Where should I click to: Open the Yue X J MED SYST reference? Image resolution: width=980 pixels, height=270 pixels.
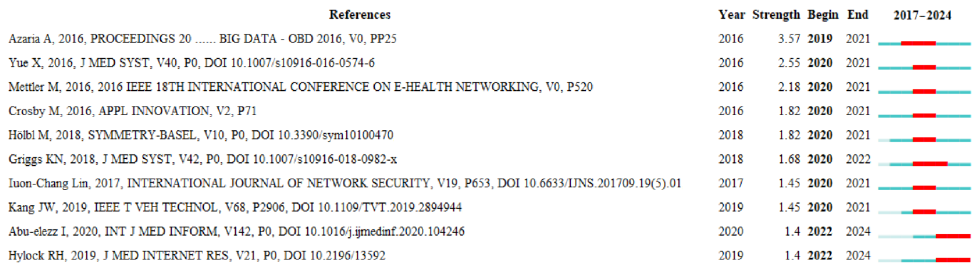pyautogui.click(x=191, y=62)
